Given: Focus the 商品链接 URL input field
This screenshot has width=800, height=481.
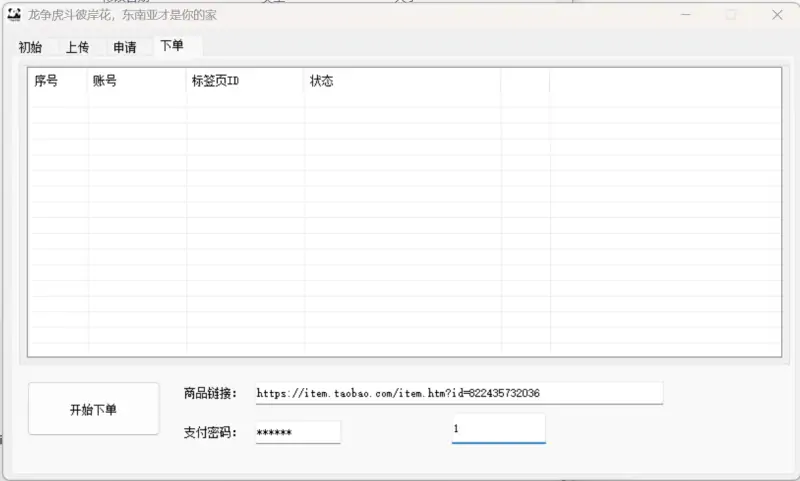Looking at the screenshot, I should 458,393.
